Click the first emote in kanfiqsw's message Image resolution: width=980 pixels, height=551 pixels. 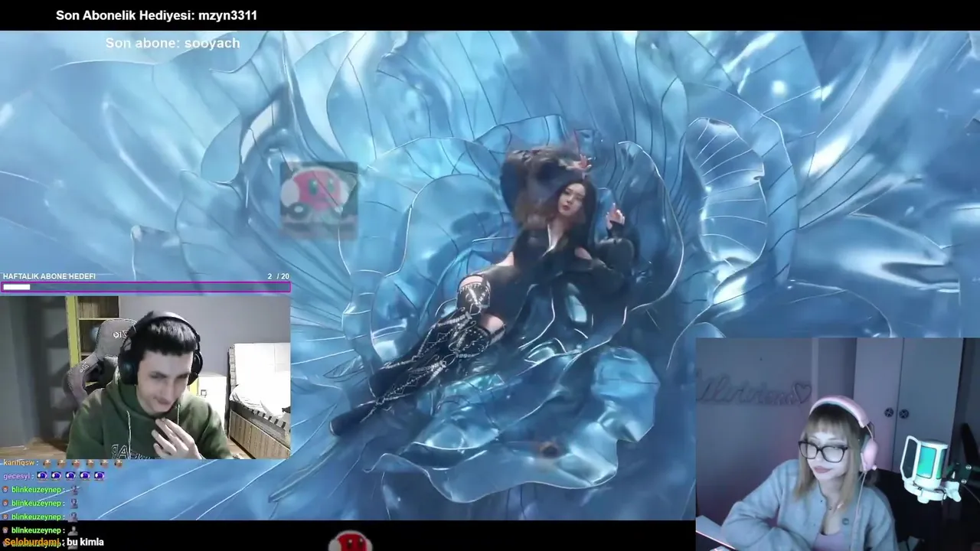(x=47, y=463)
